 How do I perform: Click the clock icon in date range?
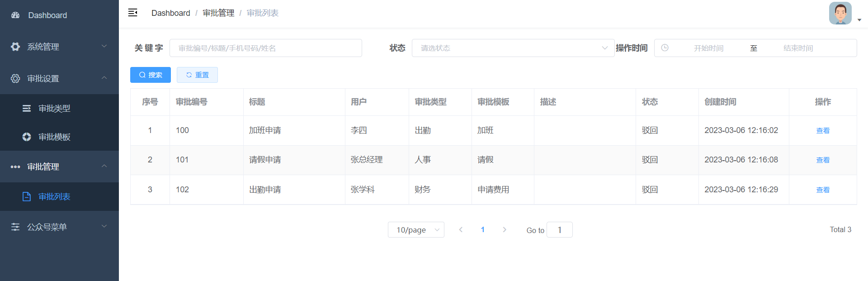coord(665,48)
